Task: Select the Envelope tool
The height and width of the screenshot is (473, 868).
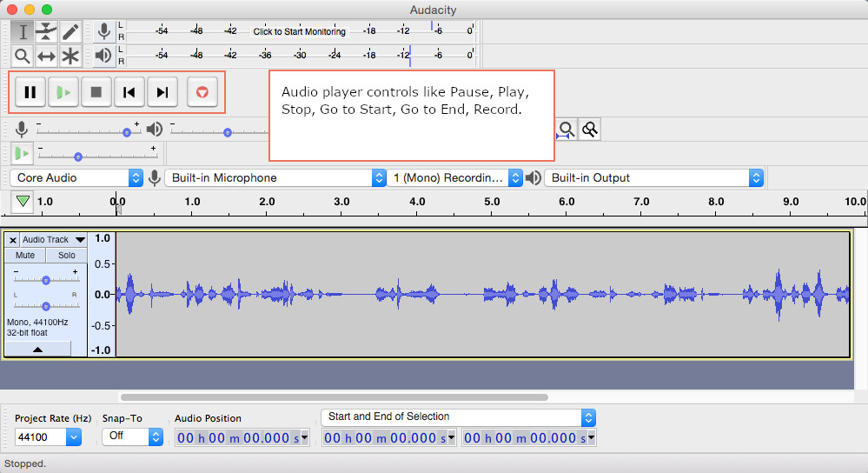Action: pyautogui.click(x=46, y=32)
